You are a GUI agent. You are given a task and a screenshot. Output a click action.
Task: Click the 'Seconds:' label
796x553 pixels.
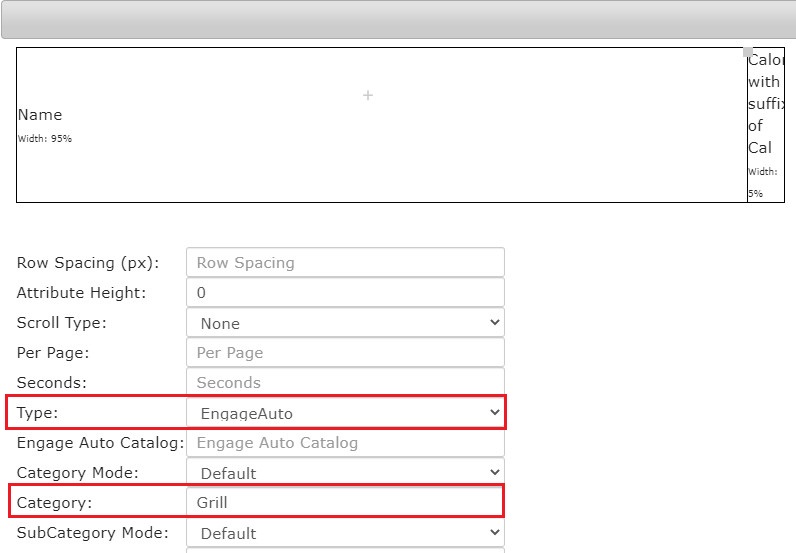52,383
